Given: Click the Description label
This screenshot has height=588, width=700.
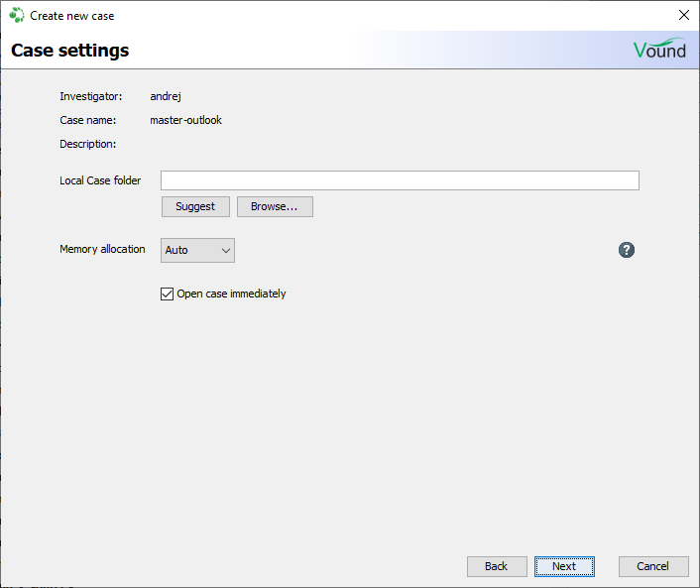Looking at the screenshot, I should point(88,144).
